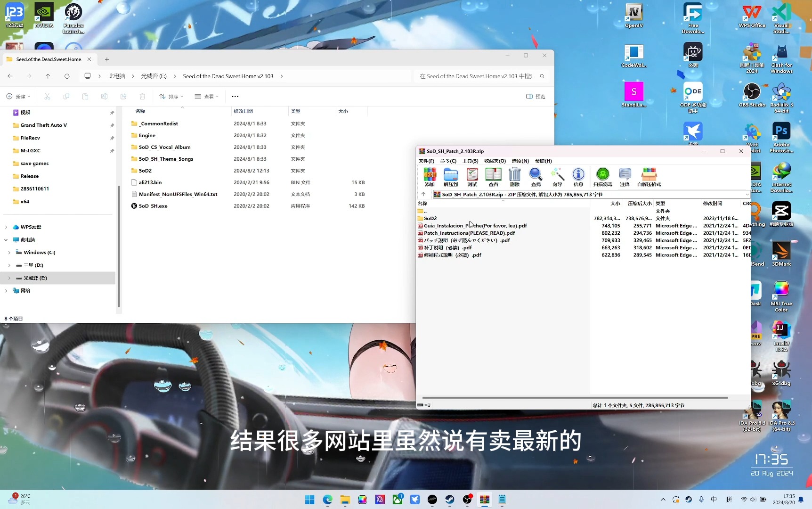Click WinRAR's Comment (注释) icon
812x509 pixels.
pyautogui.click(x=625, y=177)
